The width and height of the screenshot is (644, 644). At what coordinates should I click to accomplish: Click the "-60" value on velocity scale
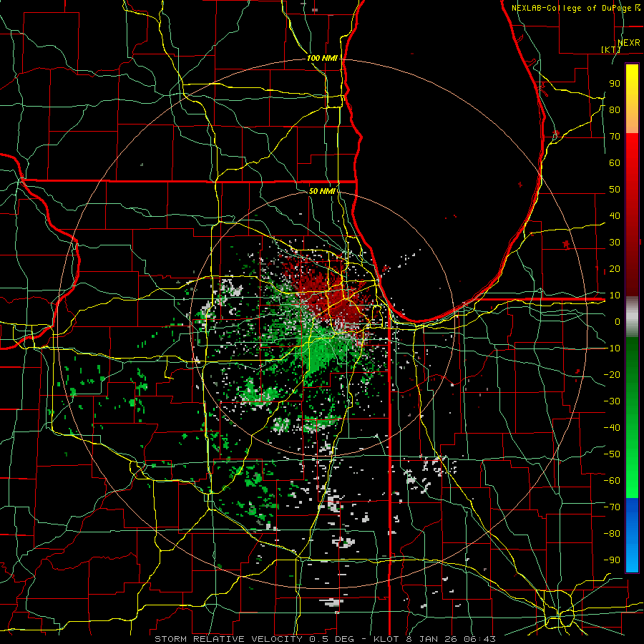[x=612, y=481]
